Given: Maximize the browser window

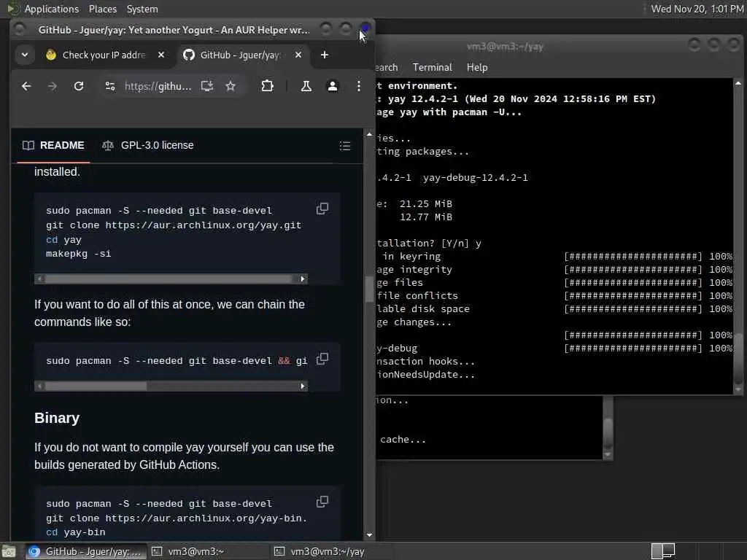Looking at the screenshot, I should click(x=346, y=29).
